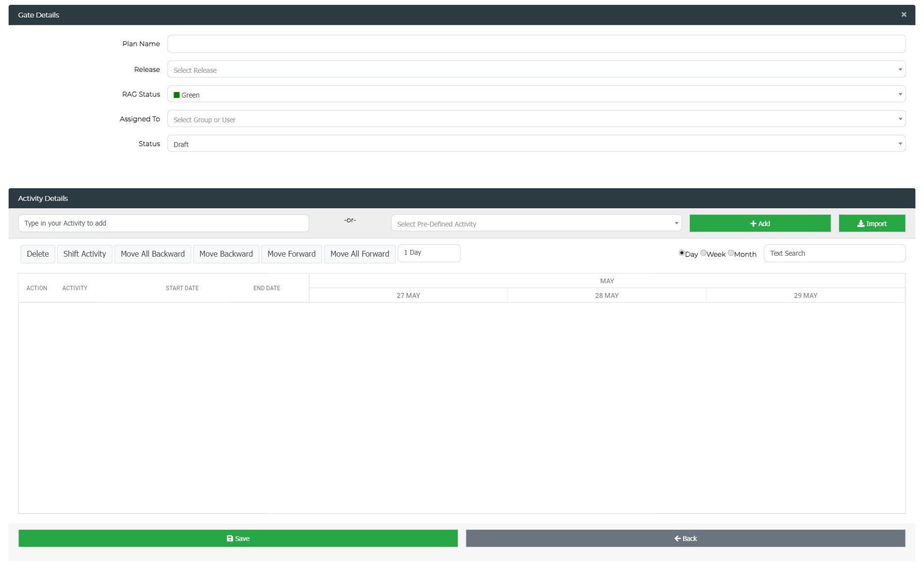Click the green RAG color square
This screenshot has height=573, width=924.
pos(176,95)
